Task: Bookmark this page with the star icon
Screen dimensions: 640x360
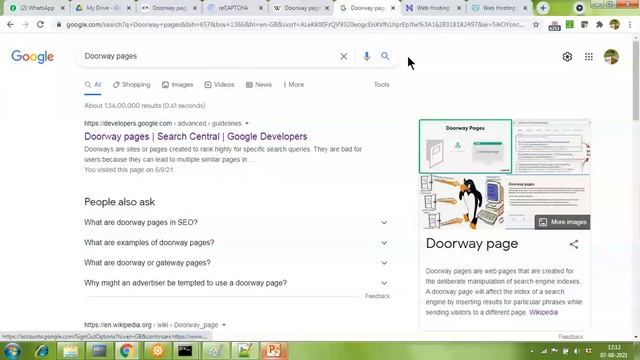Action: (536, 24)
